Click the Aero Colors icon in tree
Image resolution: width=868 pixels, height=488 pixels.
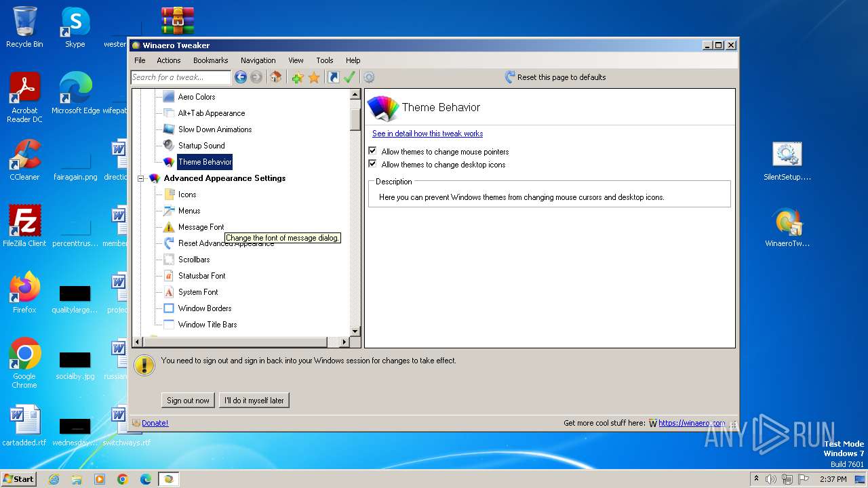coord(169,97)
